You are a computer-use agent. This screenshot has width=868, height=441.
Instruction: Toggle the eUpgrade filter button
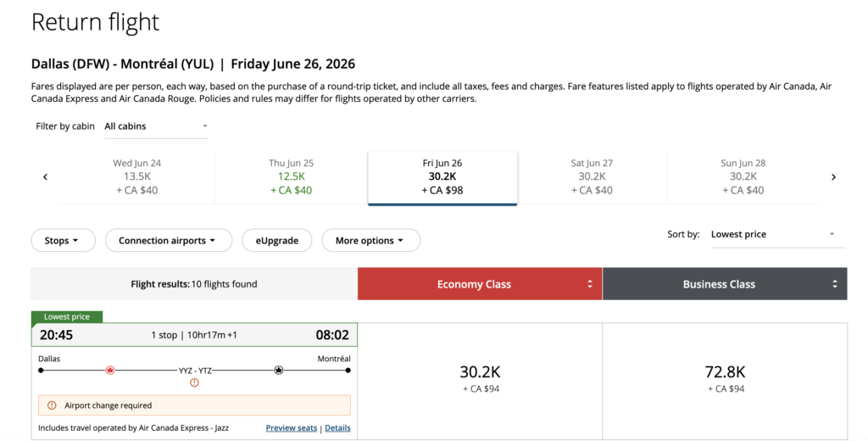point(277,241)
